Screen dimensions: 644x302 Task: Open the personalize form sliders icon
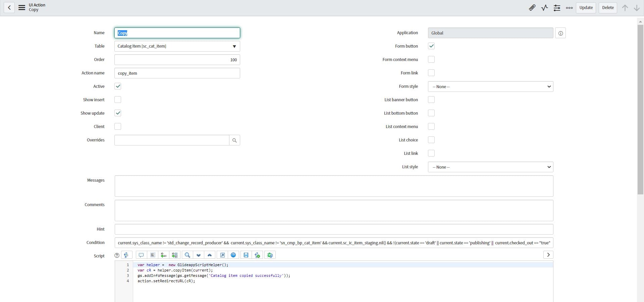click(557, 8)
